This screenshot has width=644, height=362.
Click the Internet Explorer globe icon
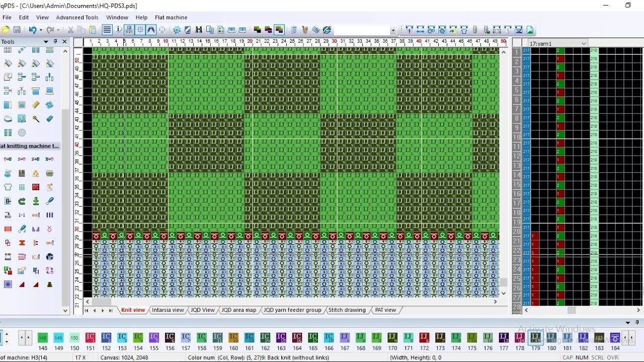tap(327, 30)
